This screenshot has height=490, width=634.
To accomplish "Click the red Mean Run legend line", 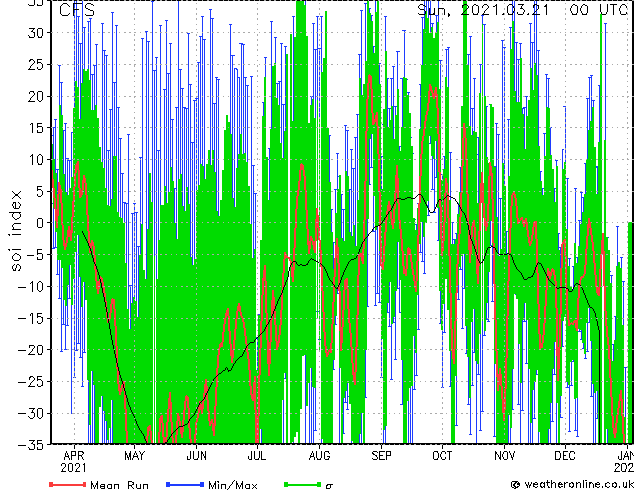I will click(x=68, y=484).
